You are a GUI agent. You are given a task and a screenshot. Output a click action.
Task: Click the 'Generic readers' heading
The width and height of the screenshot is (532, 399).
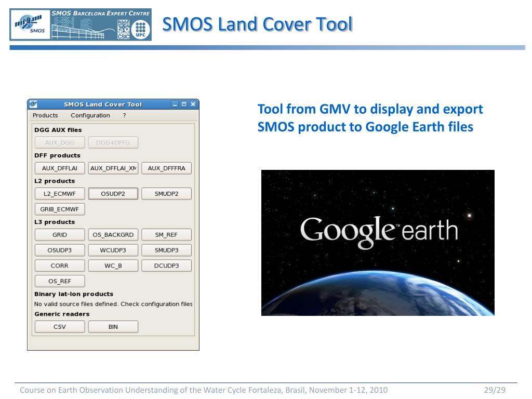[x=62, y=314]
